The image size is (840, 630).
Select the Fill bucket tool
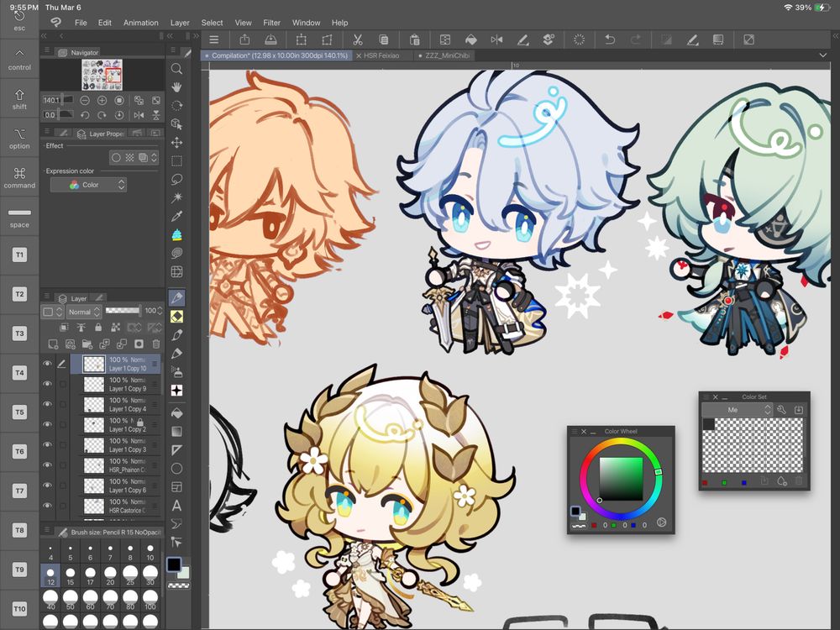pos(176,413)
